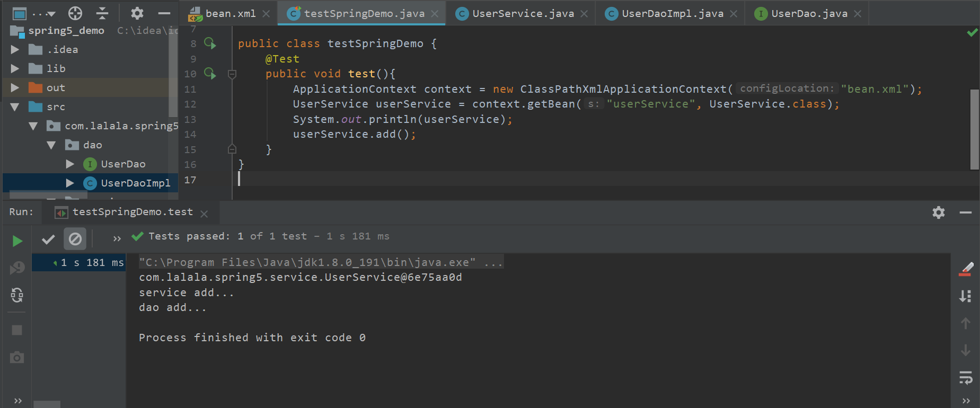Click the editor vertical scrollbar
The image size is (980, 408).
[974, 129]
